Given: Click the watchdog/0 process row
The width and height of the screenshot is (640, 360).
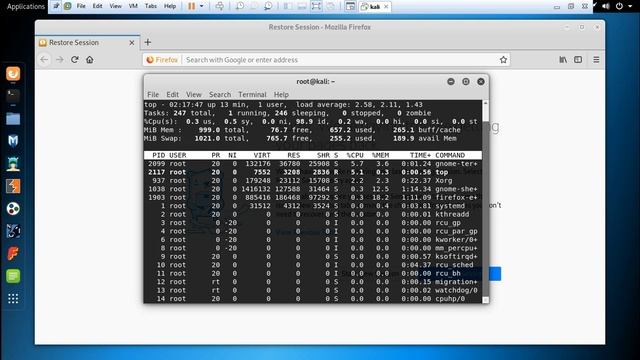Looking at the screenshot, I should 313,290.
